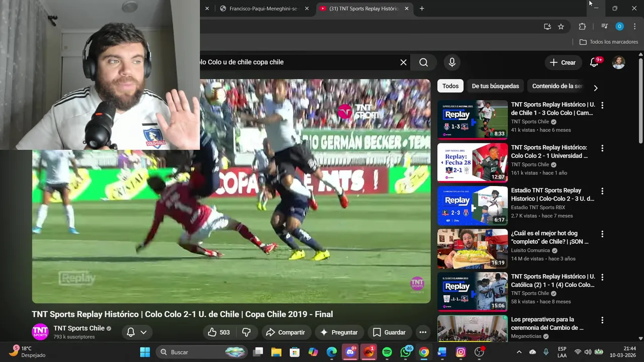Open Chrome extensions puzzle icon

pos(582,27)
